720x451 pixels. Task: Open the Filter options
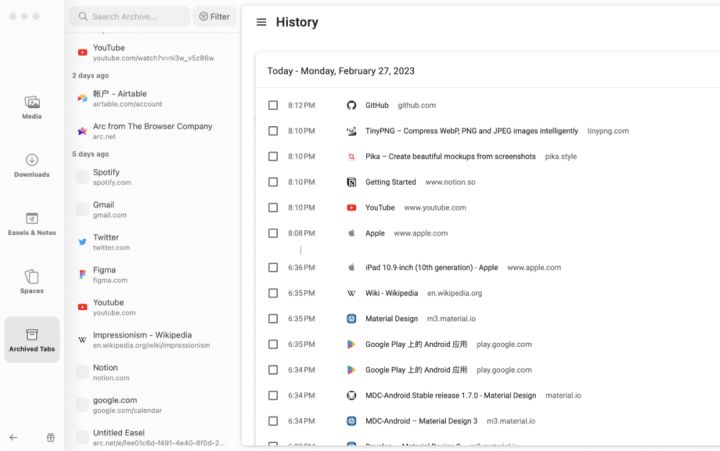[x=214, y=17]
